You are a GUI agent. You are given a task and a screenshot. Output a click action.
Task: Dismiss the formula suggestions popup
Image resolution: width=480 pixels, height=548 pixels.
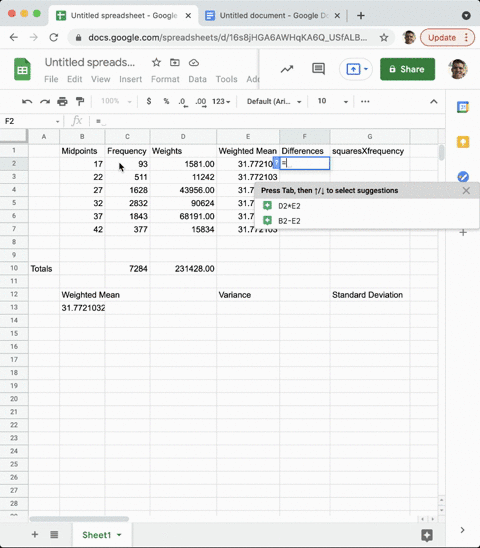466,190
